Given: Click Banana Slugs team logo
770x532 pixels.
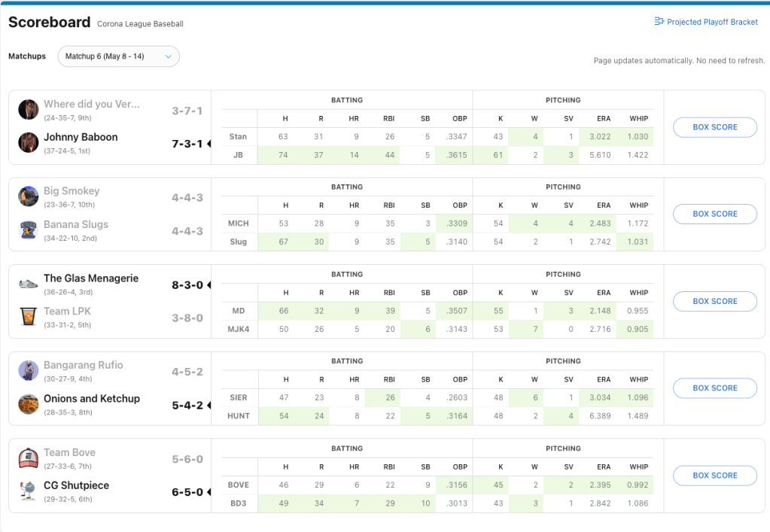Looking at the screenshot, I should point(29,230).
